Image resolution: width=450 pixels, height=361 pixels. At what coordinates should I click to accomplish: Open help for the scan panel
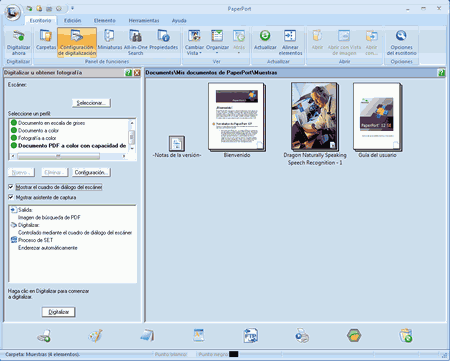tap(128, 73)
